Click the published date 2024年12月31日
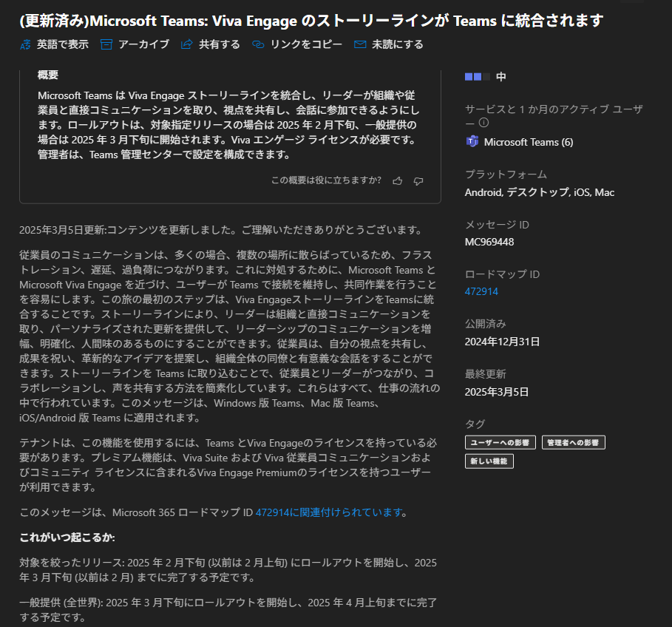This screenshot has height=627, width=672. pyautogui.click(x=502, y=342)
